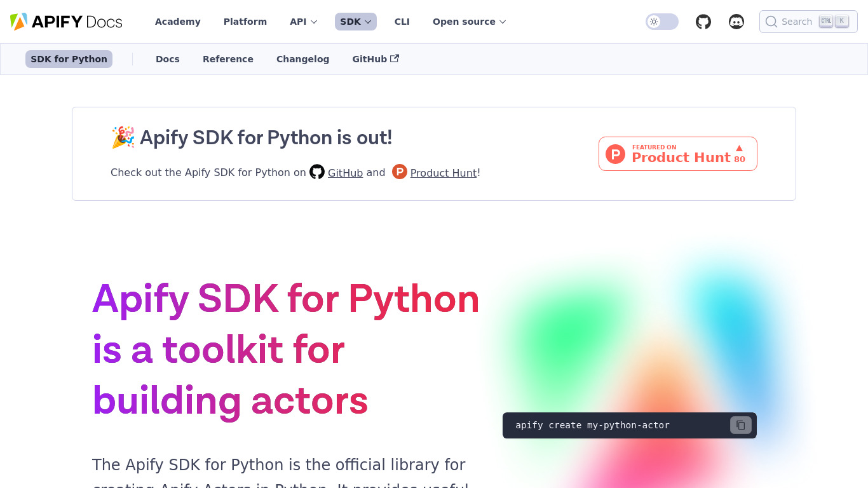This screenshot has height=488, width=868.
Task: Click the external link icon next to GitHub
Action: point(395,58)
